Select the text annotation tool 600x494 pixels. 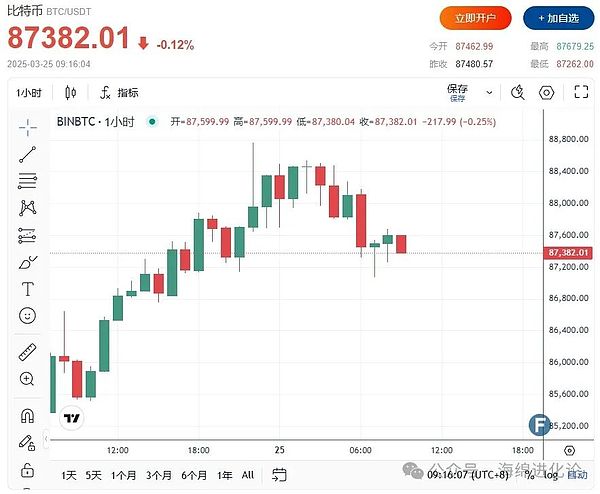(x=28, y=289)
